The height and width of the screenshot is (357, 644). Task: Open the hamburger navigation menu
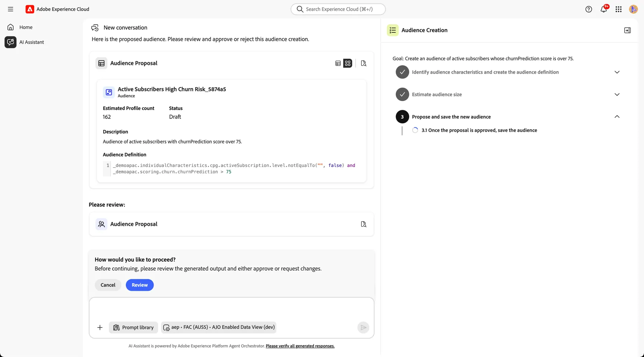point(10,9)
